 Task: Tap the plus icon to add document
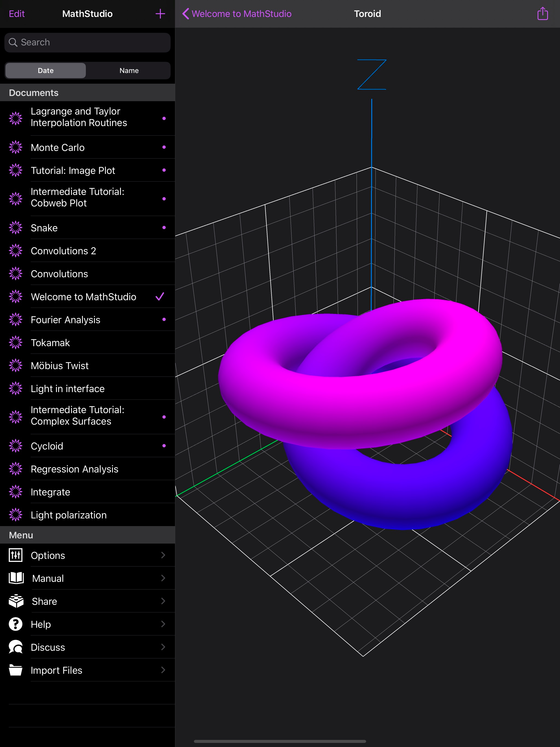160,14
